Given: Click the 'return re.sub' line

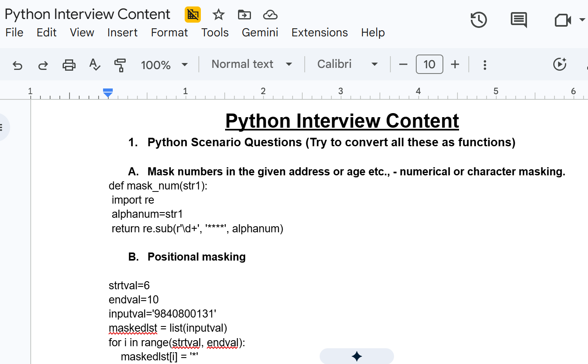Looking at the screenshot, I should (197, 229).
